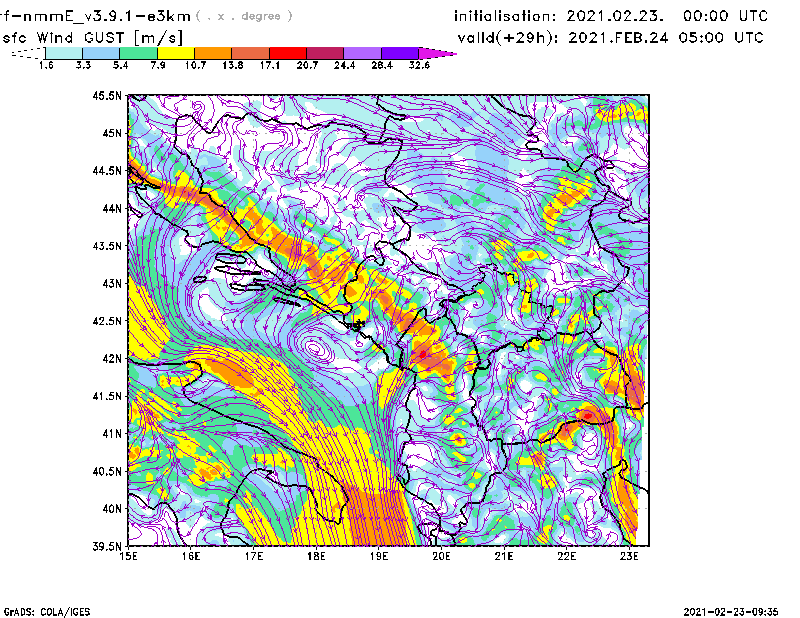
Task: Click the 40N latitude label
Action: click(x=112, y=509)
